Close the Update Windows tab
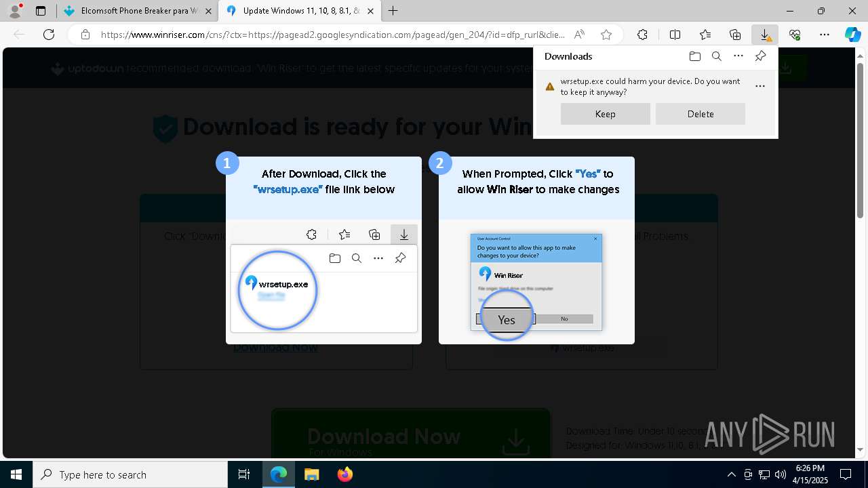Image resolution: width=868 pixels, height=488 pixels. coord(370,11)
